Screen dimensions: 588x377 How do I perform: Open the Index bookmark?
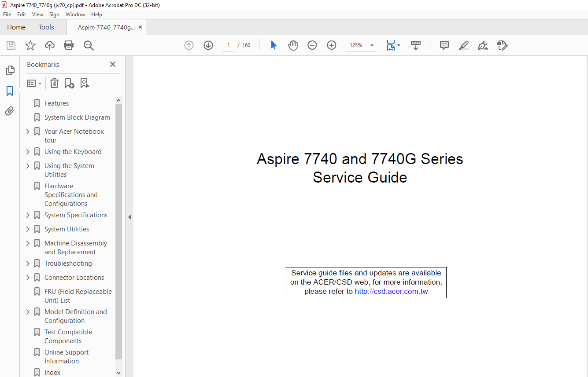52,373
